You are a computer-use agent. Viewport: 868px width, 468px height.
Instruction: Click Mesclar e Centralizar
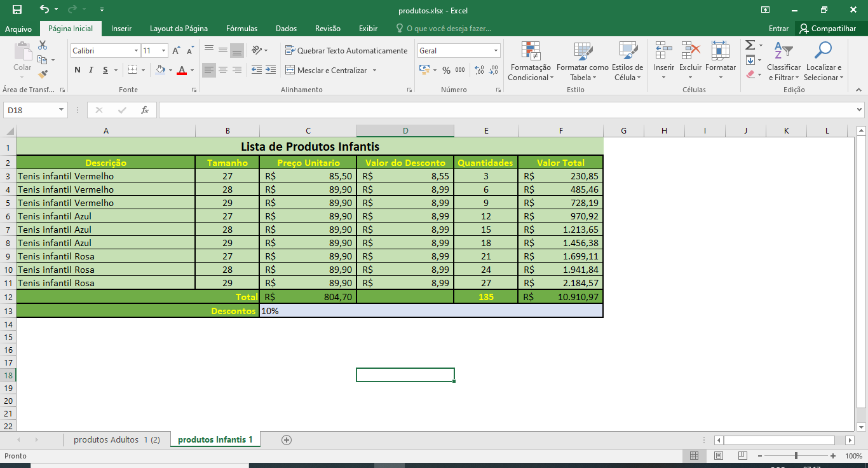326,70
